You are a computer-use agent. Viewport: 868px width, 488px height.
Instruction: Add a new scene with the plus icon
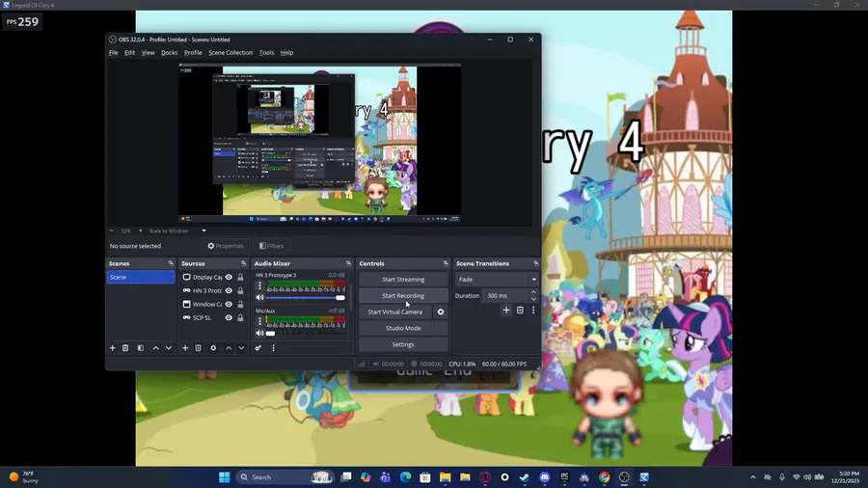(x=113, y=348)
